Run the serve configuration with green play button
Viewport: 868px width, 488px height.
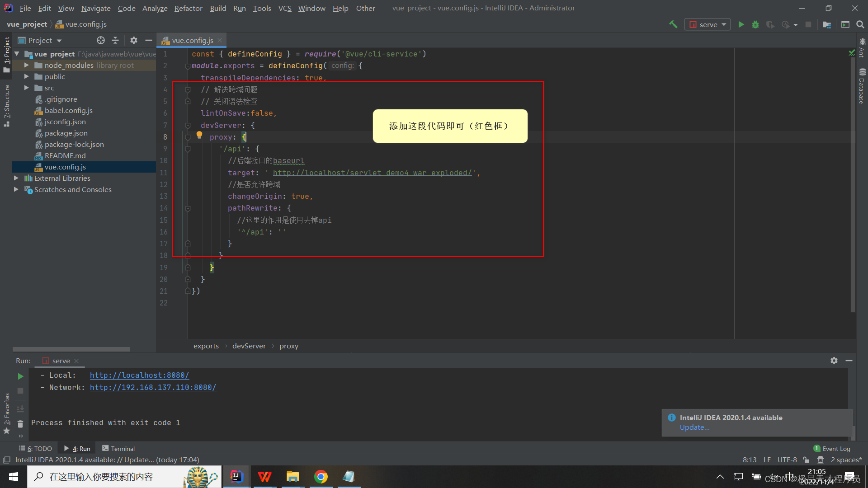click(741, 24)
